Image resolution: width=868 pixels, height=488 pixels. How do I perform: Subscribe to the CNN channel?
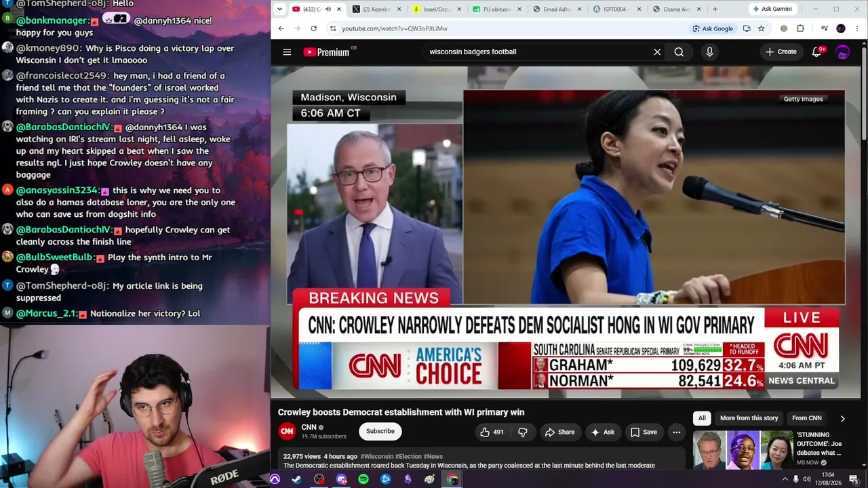click(x=380, y=431)
